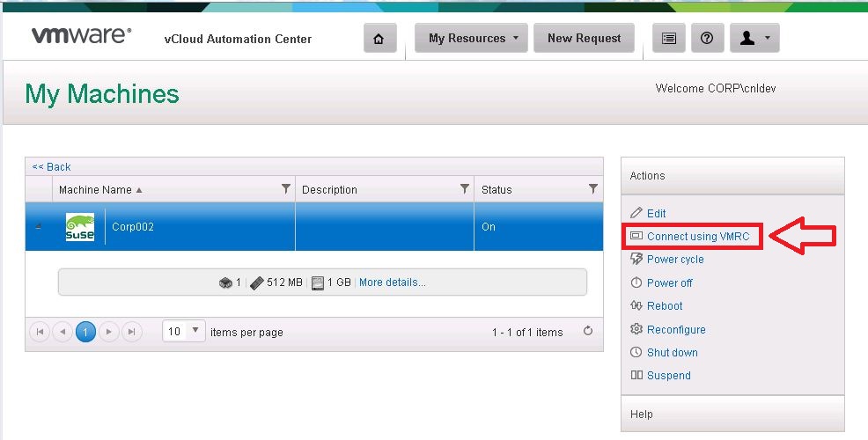Click the 1 GB storage icon
The image size is (868, 440).
pos(317,282)
